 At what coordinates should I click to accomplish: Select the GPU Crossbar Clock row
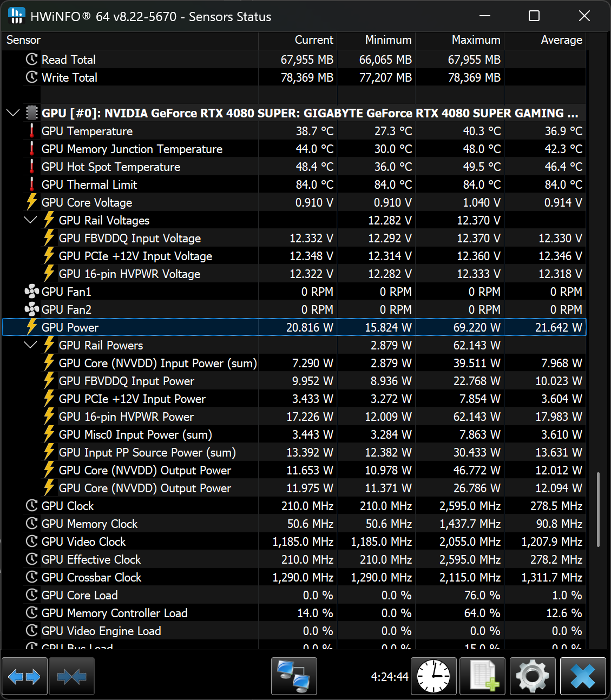(x=294, y=577)
